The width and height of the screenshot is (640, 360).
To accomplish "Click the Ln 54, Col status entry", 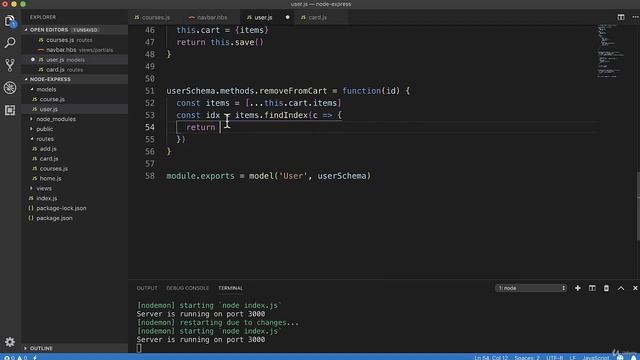I will pyautogui.click(x=491, y=357).
